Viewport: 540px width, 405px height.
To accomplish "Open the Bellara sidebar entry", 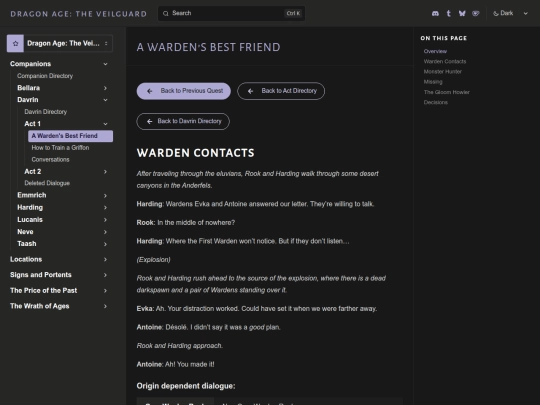I will click(29, 88).
